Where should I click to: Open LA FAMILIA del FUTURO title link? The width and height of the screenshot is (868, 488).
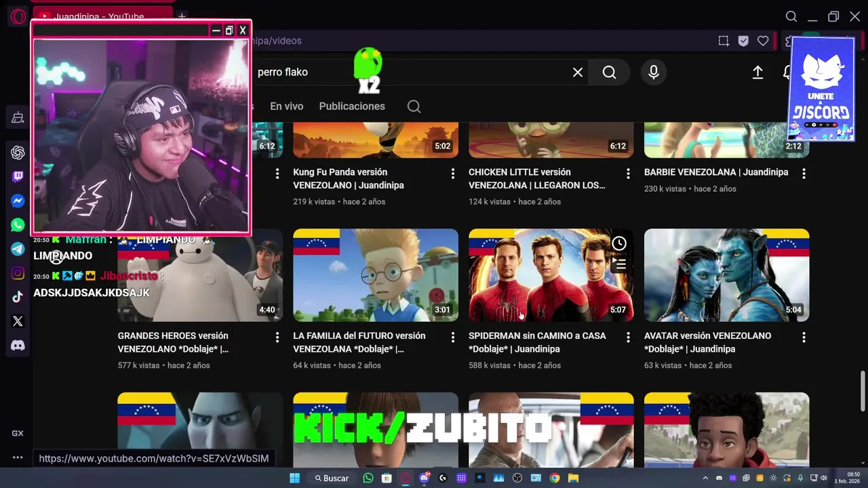(359, 342)
